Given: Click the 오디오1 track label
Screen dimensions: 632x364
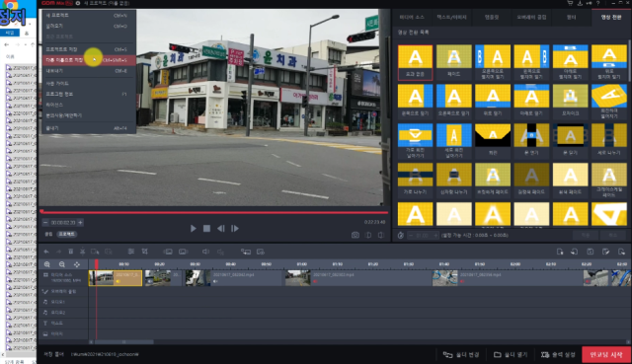Looking at the screenshot, I should [x=57, y=302].
